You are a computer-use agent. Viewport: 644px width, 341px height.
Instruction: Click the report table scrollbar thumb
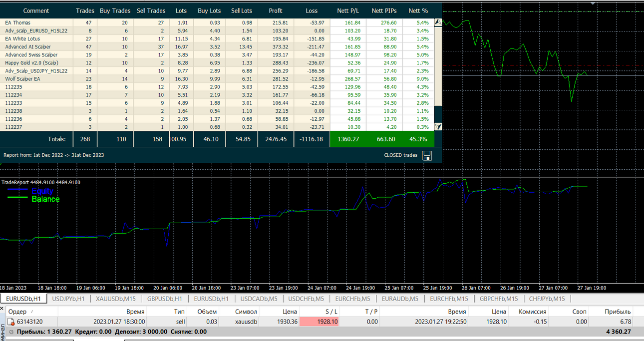point(438,66)
